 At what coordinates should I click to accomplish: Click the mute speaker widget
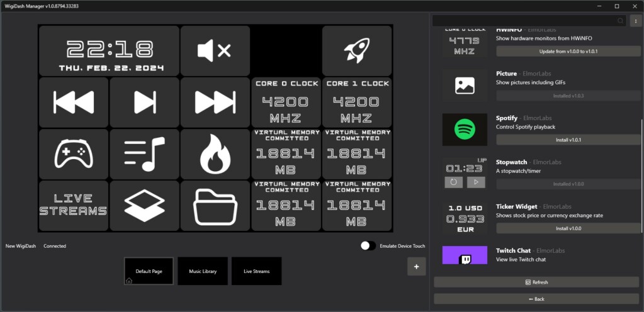tap(215, 51)
